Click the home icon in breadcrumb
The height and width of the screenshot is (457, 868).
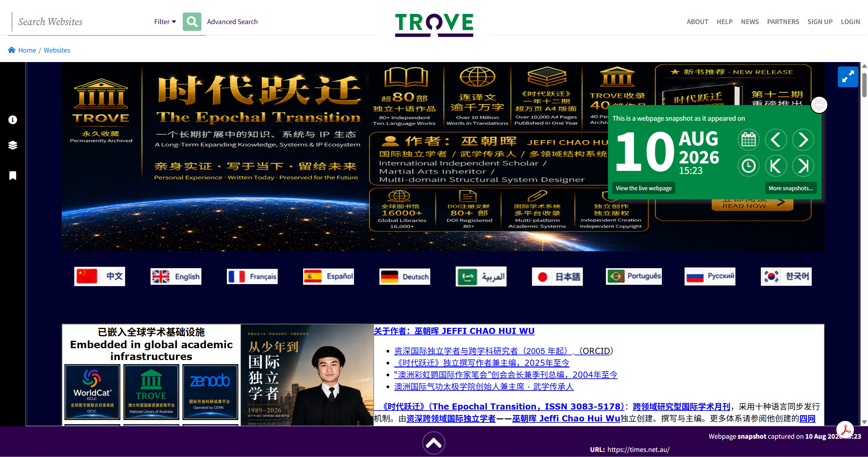pyautogui.click(x=12, y=50)
